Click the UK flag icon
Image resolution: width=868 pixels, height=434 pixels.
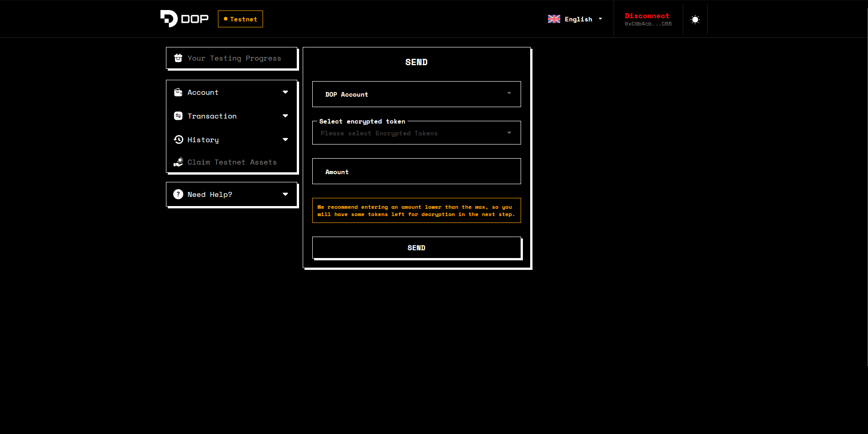(554, 19)
